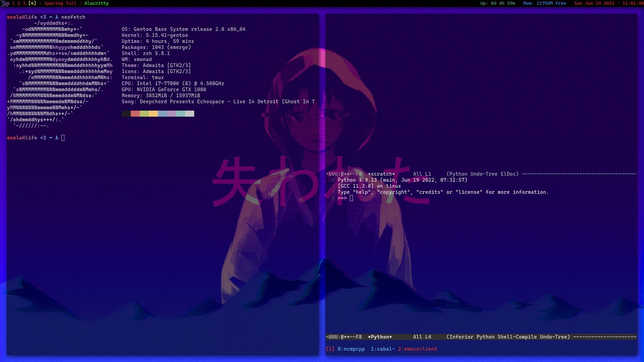Click the green neofetch color block
The image size is (644, 362).
(144, 114)
